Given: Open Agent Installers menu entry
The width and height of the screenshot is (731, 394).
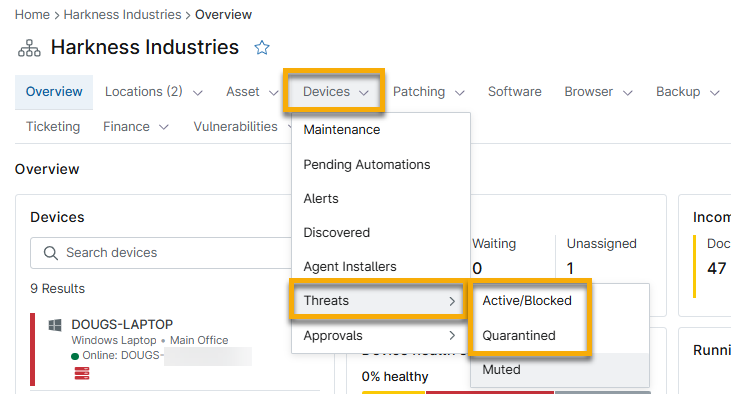Looking at the screenshot, I should click(380, 267).
